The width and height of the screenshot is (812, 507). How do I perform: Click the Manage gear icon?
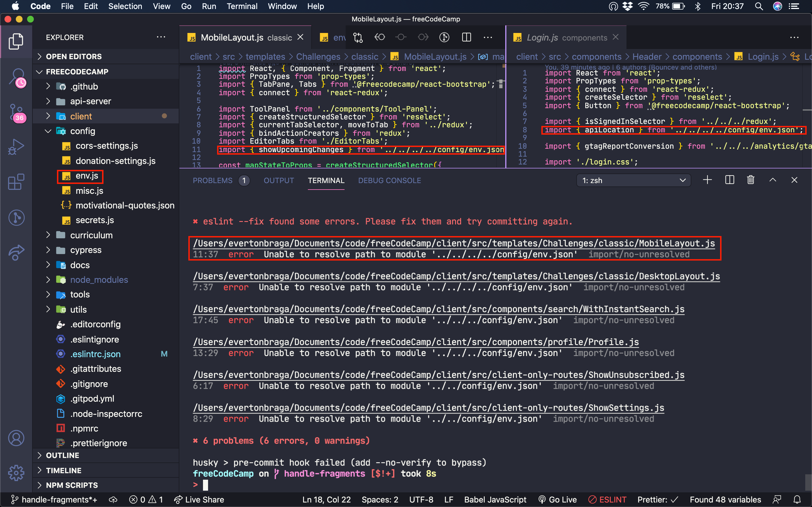point(16,473)
